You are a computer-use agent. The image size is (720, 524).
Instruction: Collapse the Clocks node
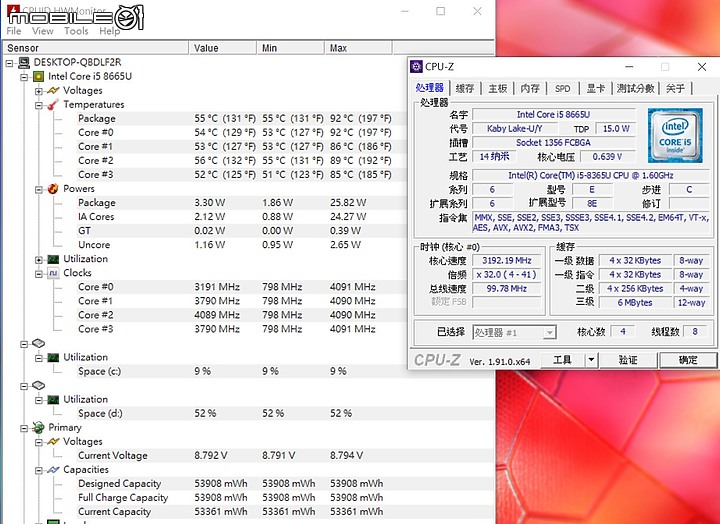(39, 274)
